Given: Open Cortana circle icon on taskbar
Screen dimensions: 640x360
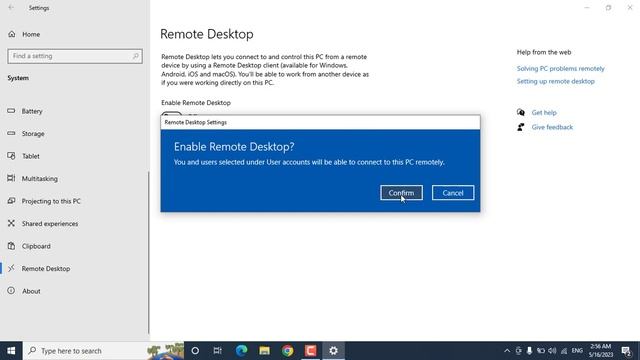Looking at the screenshot, I should pos(195,351).
